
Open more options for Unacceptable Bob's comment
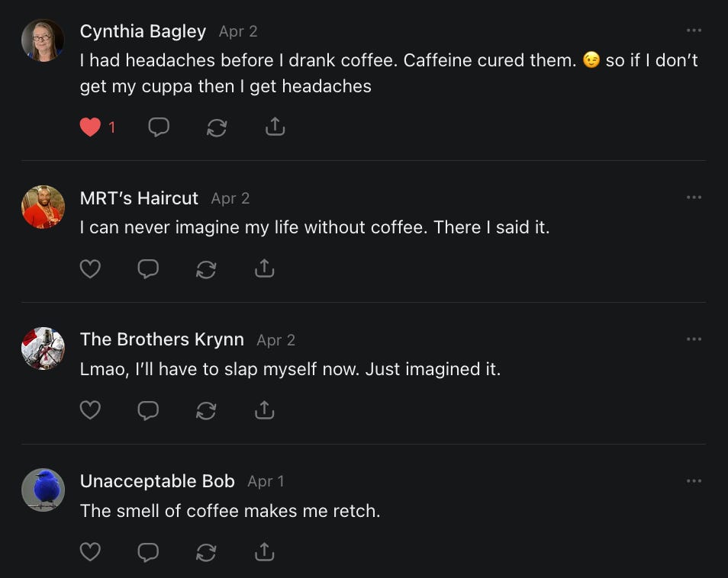point(693,480)
